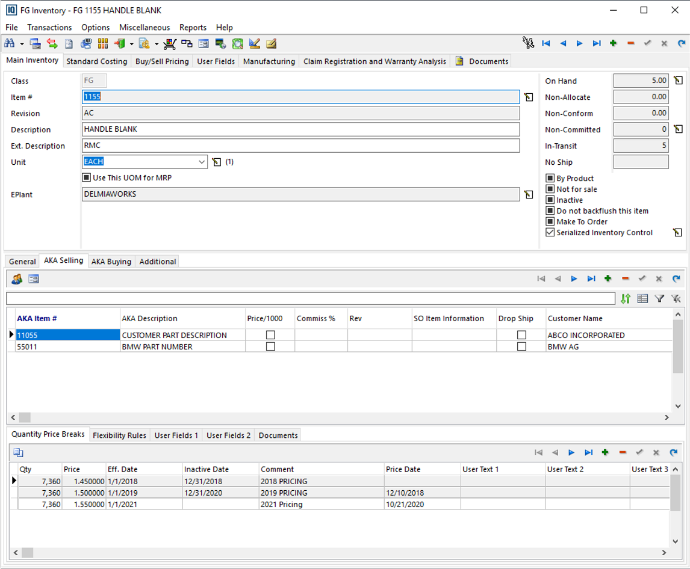Select the AKA Buying tab

pyautogui.click(x=111, y=261)
